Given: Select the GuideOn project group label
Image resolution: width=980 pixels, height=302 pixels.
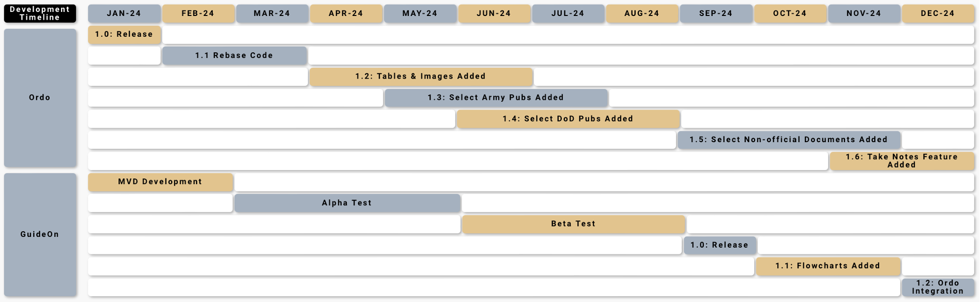Looking at the screenshot, I should pos(40,234).
